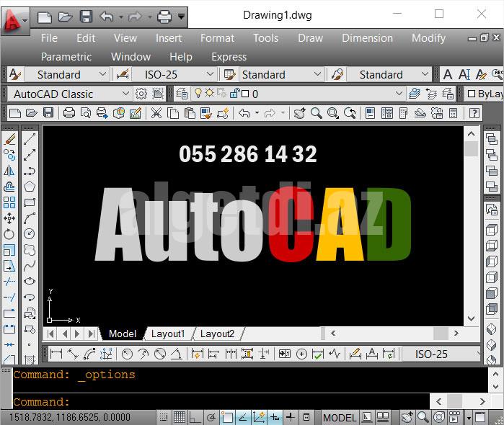This screenshot has width=504, height=425.
Task: Select the Spline draw tool
Action: 30,265
